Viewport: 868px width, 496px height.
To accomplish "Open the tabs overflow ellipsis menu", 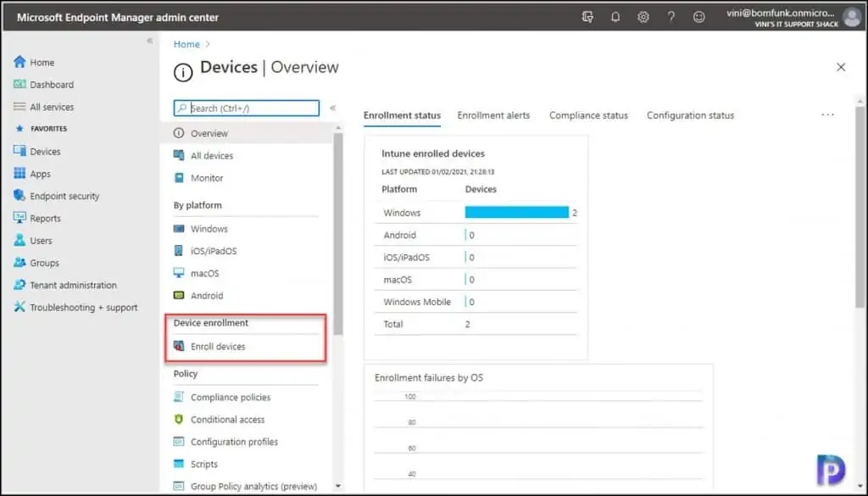I will [x=827, y=114].
